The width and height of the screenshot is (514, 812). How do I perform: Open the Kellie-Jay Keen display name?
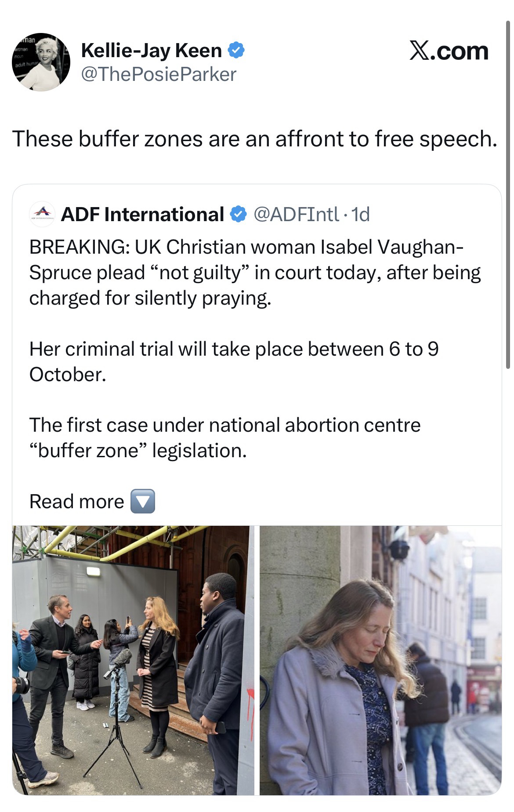pos(152,51)
